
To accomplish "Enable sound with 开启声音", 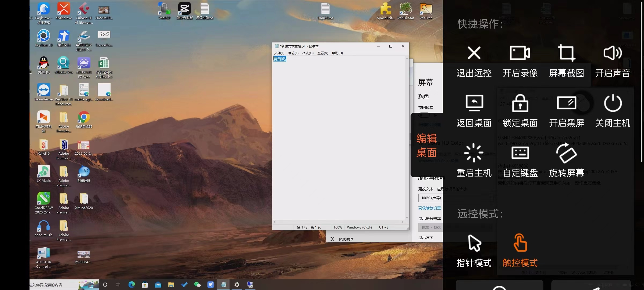I will (613, 62).
